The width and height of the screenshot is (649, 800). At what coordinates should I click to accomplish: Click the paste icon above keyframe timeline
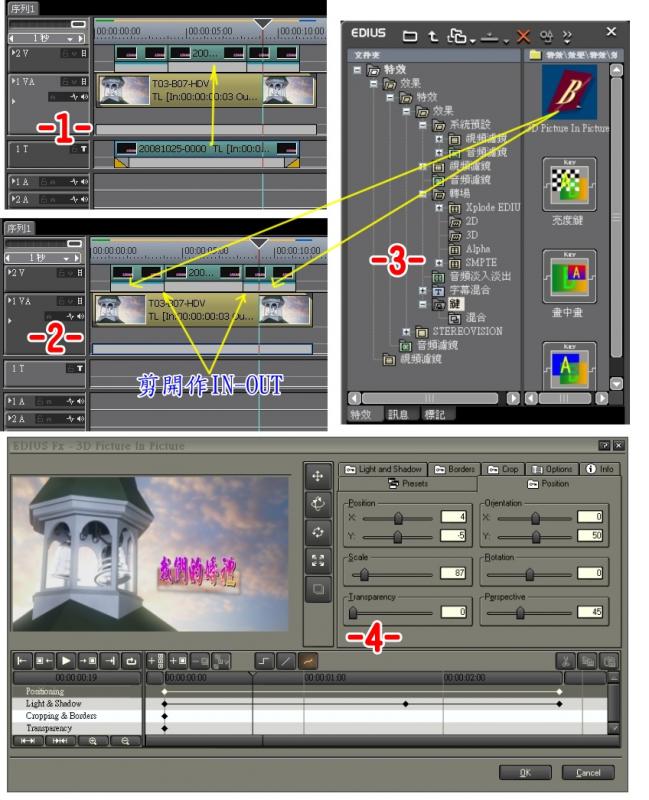click(609, 661)
